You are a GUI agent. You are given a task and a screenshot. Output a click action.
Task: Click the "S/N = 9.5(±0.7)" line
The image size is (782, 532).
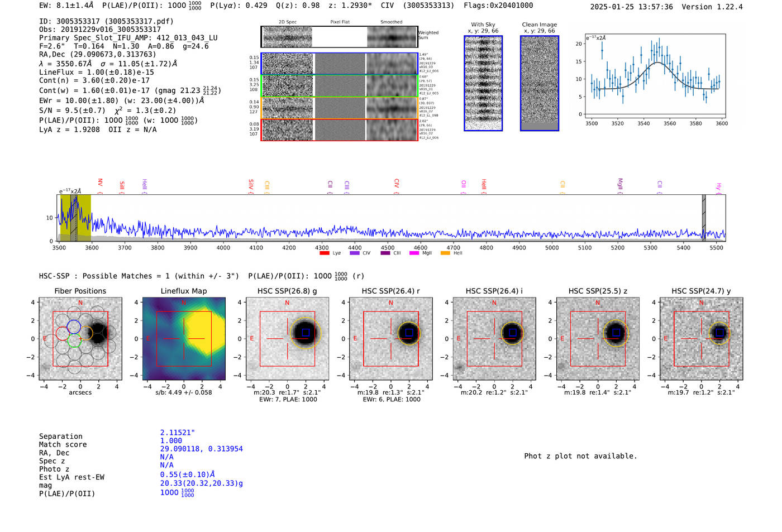73,111
